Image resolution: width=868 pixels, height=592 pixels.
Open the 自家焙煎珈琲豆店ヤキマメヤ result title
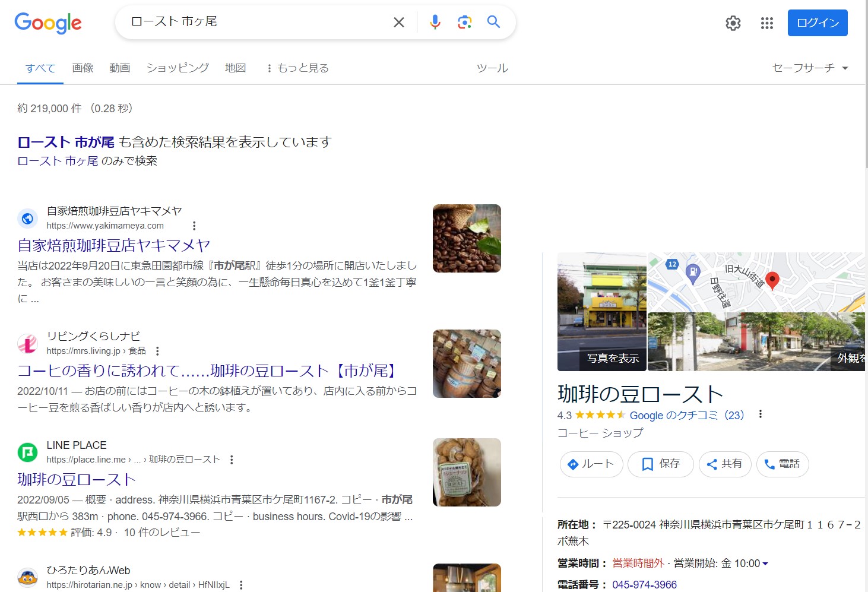click(x=114, y=245)
